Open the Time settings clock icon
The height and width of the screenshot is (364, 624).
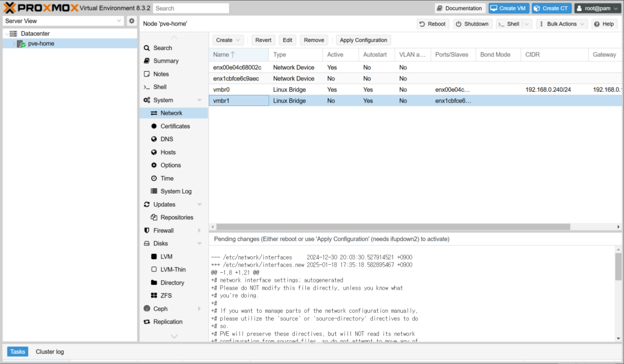tap(155, 178)
